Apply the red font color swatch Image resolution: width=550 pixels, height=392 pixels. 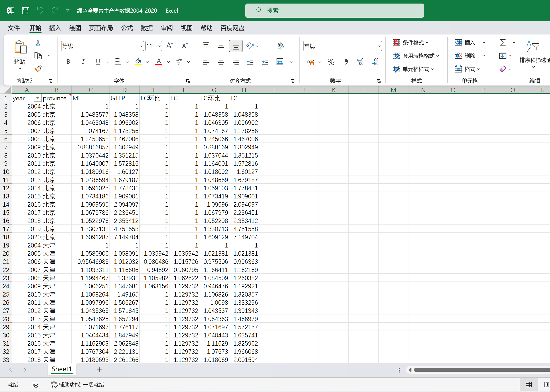coord(159,62)
